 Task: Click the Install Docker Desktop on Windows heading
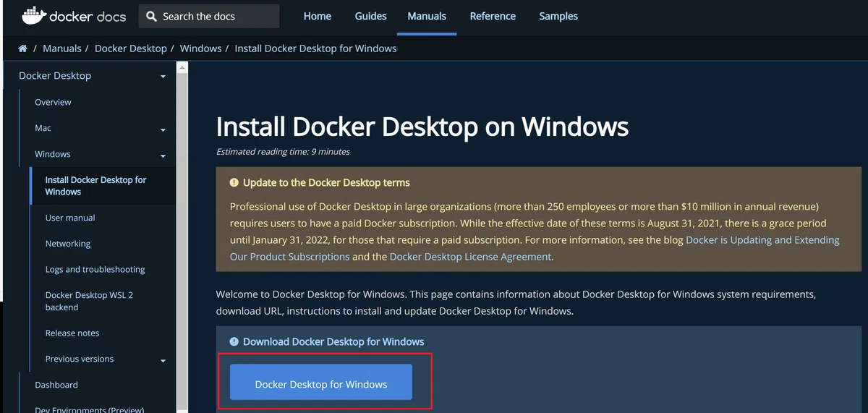[422, 127]
